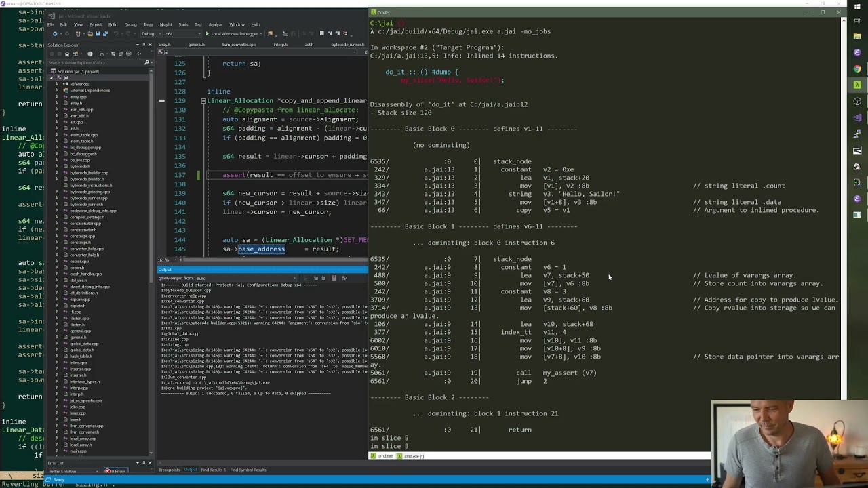Collapse copy_and_append_linear function at line 129

tap(203, 101)
